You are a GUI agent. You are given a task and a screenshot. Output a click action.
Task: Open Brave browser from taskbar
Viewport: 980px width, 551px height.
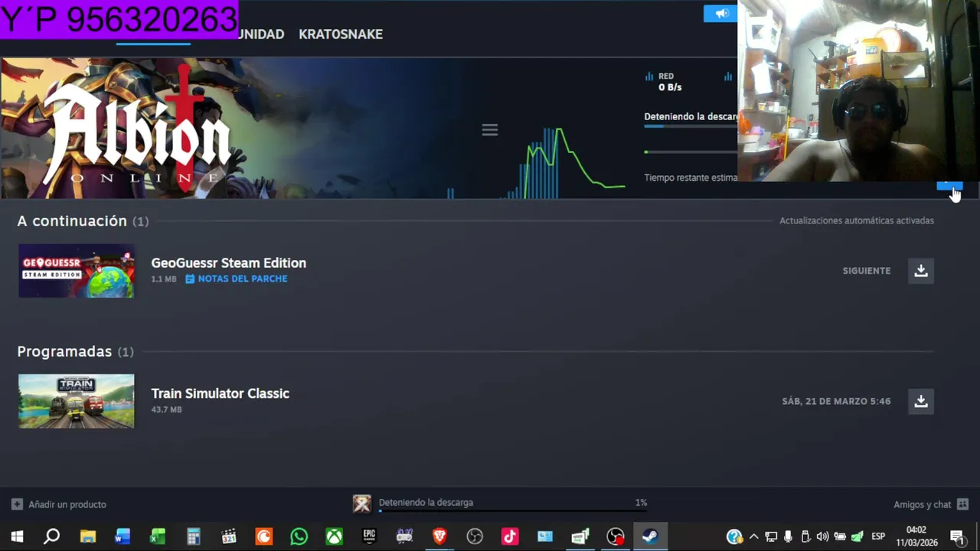[x=439, y=536]
